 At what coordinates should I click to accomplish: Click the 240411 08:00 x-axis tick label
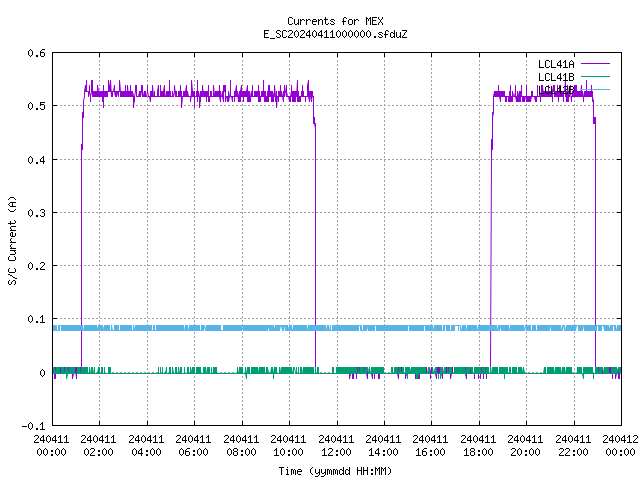click(x=241, y=446)
